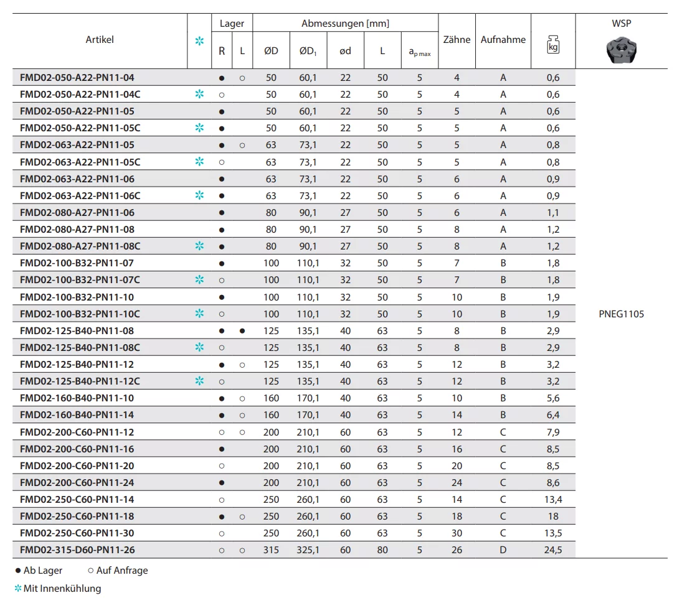Click the Aufnahme column header
The width and height of the screenshot is (700, 598).
pyautogui.click(x=503, y=40)
